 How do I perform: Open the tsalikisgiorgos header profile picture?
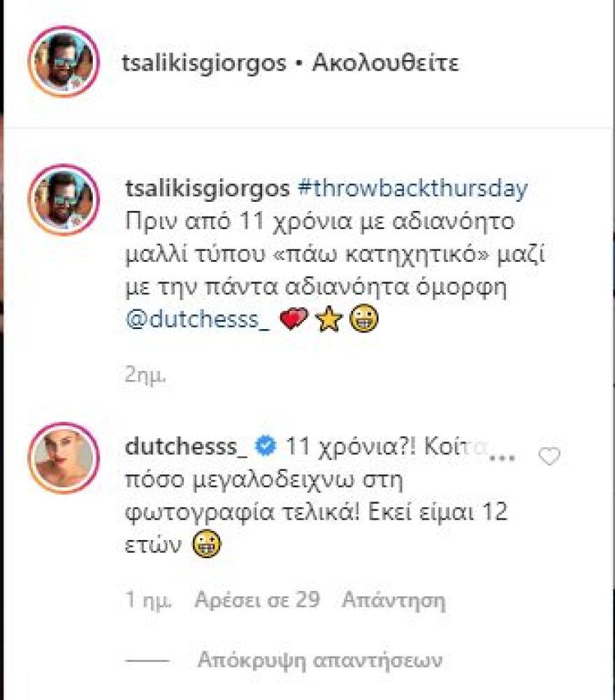coord(64,61)
